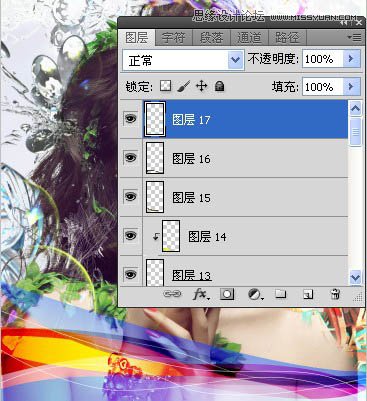Image resolution: width=367 pixels, height=401 pixels.
Task: Hide layer 图层 16
Action: pyautogui.click(x=130, y=157)
